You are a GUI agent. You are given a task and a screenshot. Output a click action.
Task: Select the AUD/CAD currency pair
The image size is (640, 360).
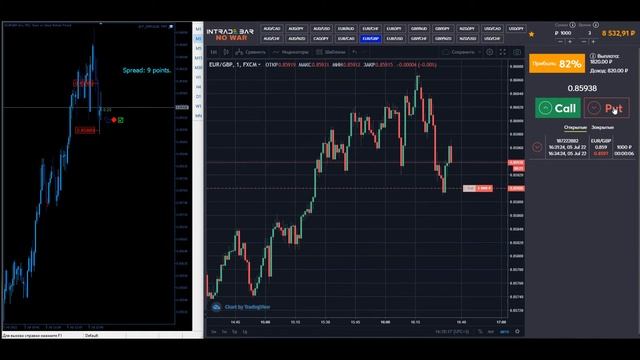pos(271,29)
